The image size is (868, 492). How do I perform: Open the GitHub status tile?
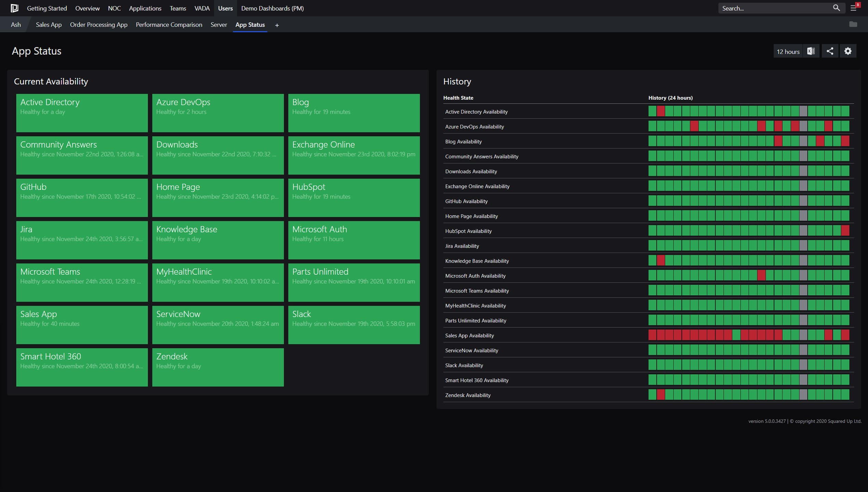click(x=82, y=197)
